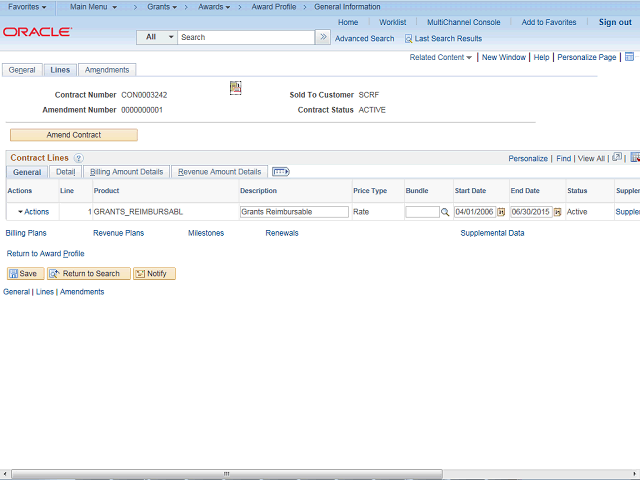Screen dimensions: 640x480
Task: Click the Award Profile breadcrumb
Action: [x=274, y=7]
